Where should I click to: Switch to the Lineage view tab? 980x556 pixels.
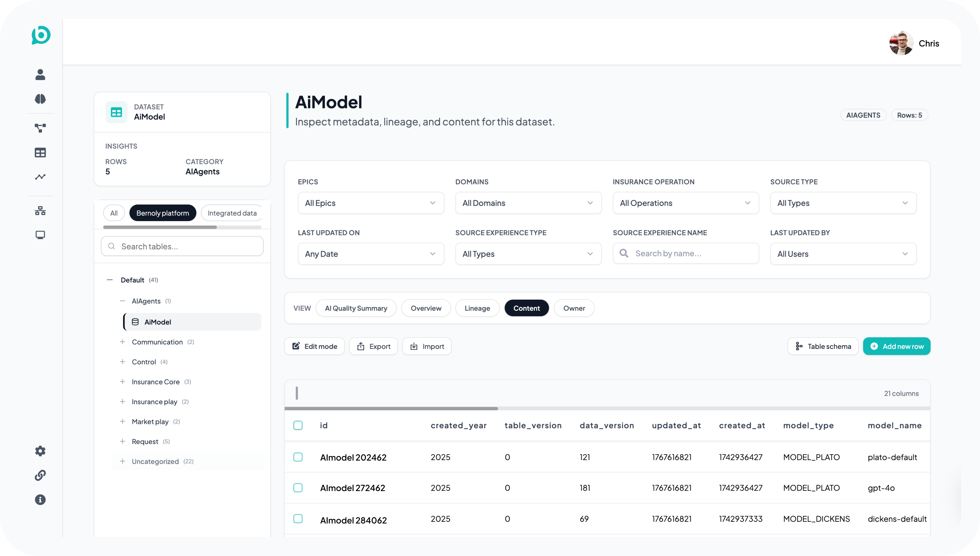pos(477,308)
